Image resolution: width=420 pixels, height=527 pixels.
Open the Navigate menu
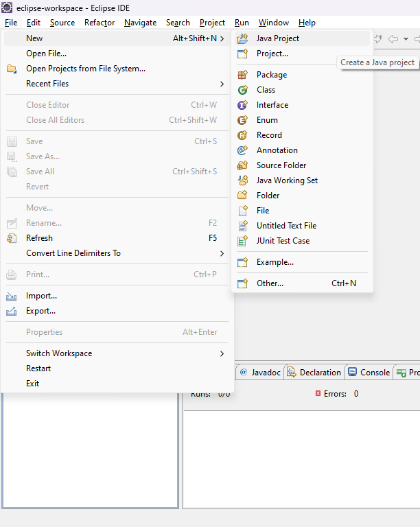[141, 23]
